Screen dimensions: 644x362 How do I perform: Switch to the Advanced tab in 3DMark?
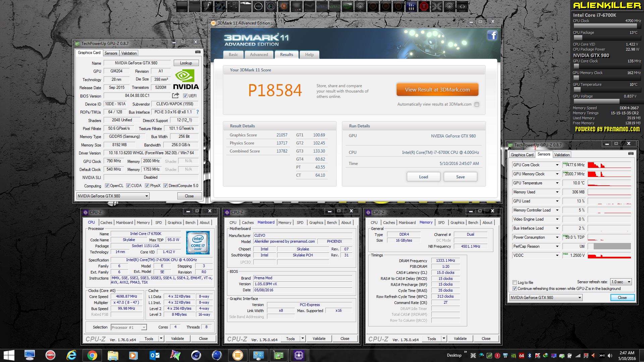pyautogui.click(x=259, y=55)
